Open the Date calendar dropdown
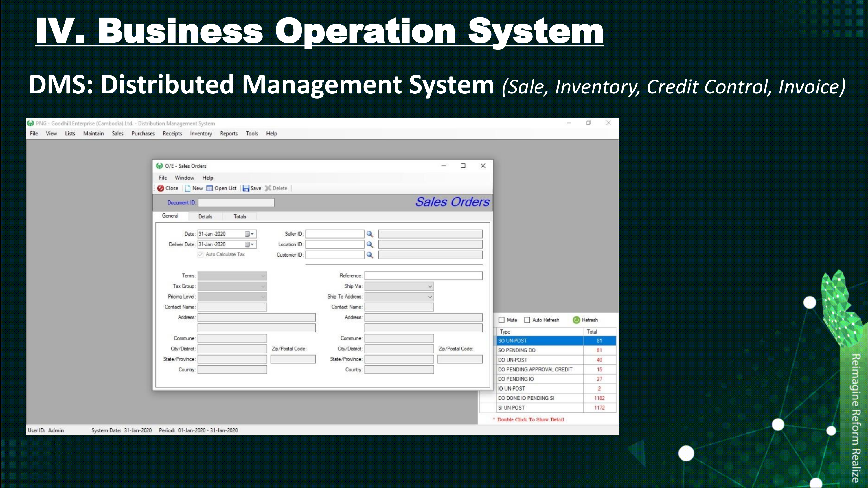Image resolution: width=868 pixels, height=488 pixels. tap(249, 234)
